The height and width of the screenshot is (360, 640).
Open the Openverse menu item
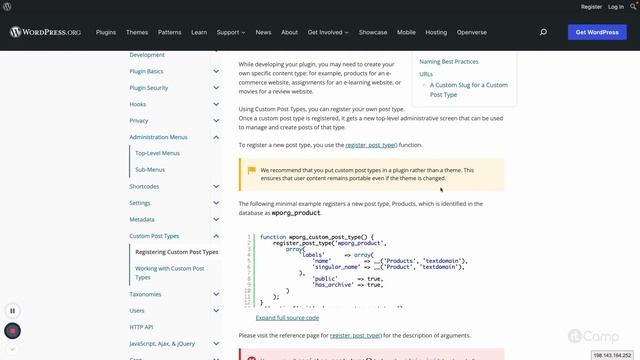coord(471,32)
